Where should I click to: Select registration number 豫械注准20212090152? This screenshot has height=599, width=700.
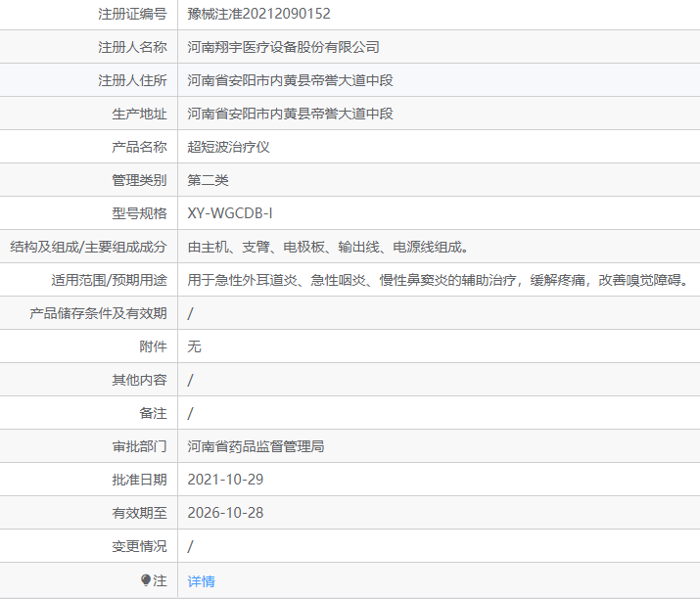(x=258, y=14)
